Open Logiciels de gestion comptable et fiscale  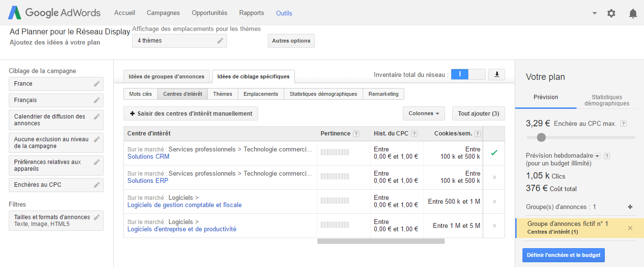[184, 205]
